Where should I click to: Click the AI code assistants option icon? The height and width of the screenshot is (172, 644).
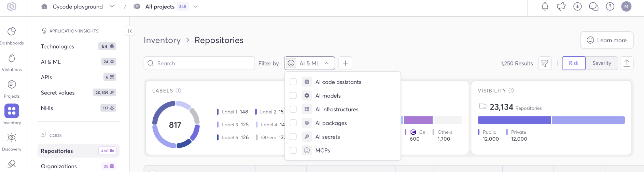click(307, 82)
